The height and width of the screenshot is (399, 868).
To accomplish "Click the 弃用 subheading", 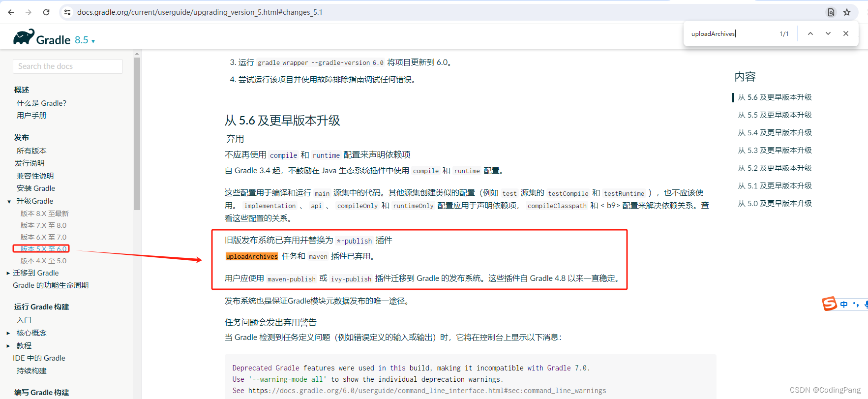I will point(235,139).
